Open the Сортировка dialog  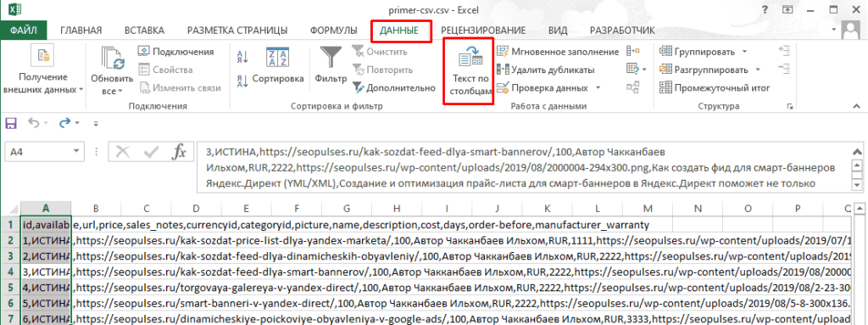pyautogui.click(x=278, y=66)
